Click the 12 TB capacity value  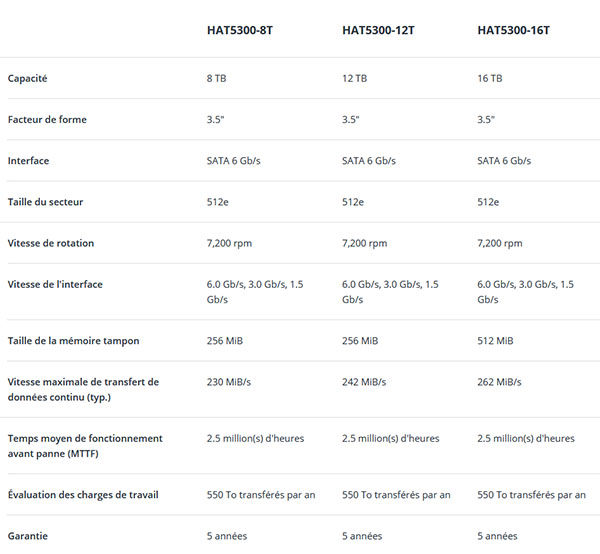354,78
